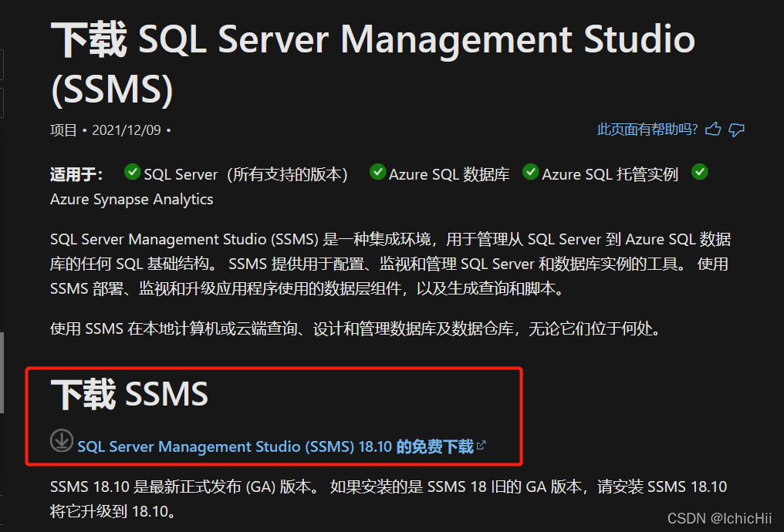Click the thumbs-up helpful icon
Screen dimensions: 784x532
(x=713, y=130)
